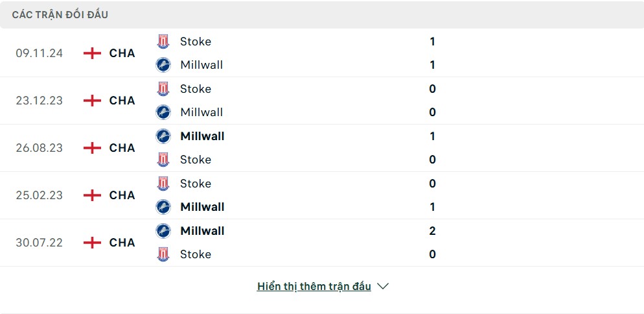
Task: Click Millwall name in 30.07.22 match
Action: pos(202,231)
